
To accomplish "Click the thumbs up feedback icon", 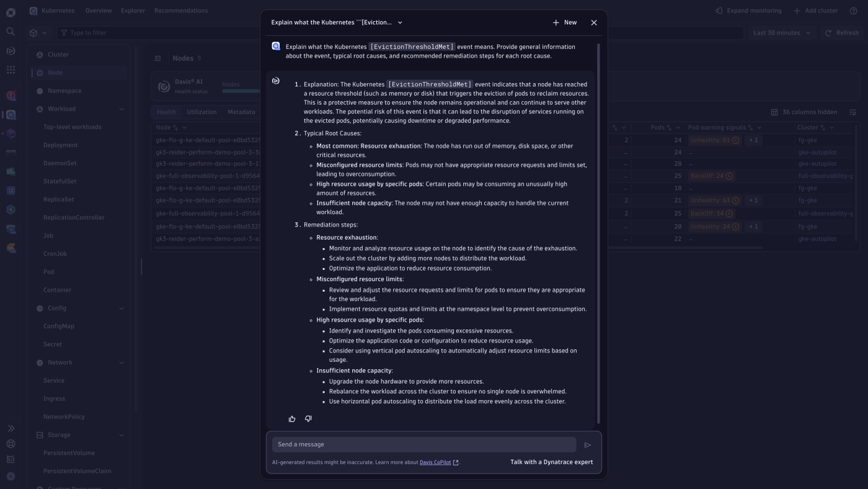I will (292, 419).
